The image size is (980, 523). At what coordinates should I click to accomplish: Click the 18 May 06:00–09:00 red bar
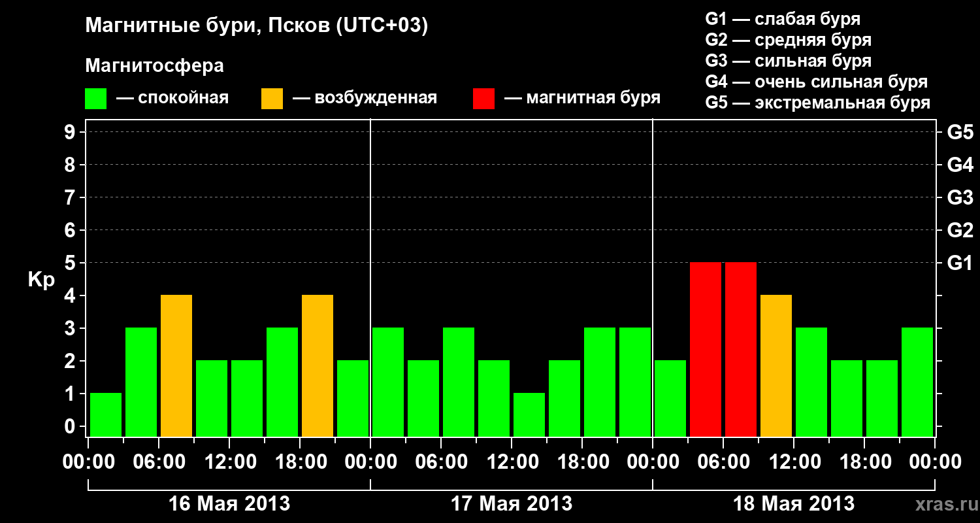(741, 349)
